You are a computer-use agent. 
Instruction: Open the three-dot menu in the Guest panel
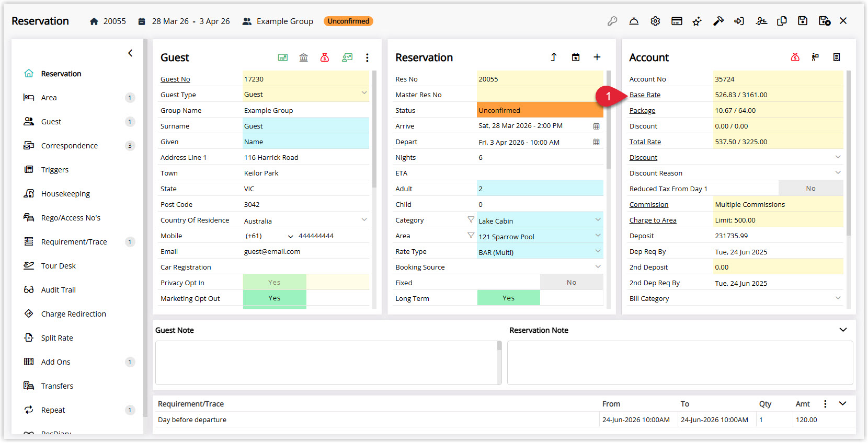click(367, 57)
